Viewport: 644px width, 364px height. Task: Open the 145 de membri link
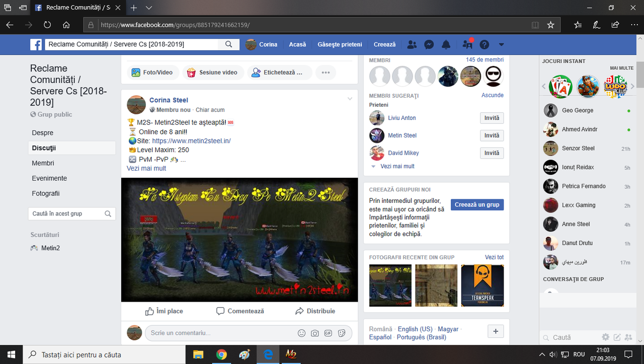485,60
